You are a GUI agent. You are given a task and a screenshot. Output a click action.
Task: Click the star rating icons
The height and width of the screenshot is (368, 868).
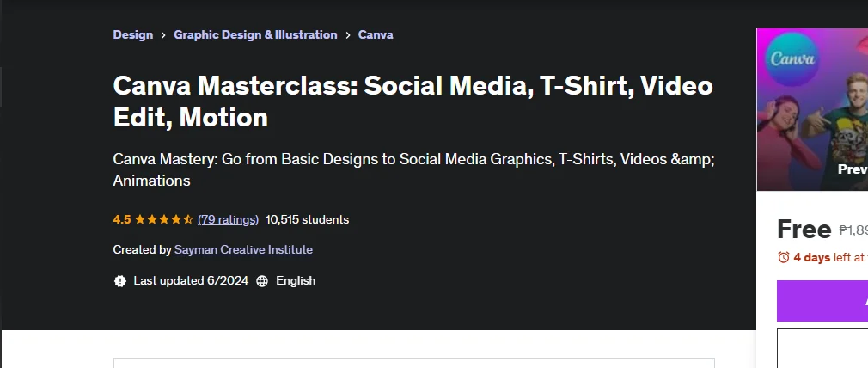pos(163,219)
